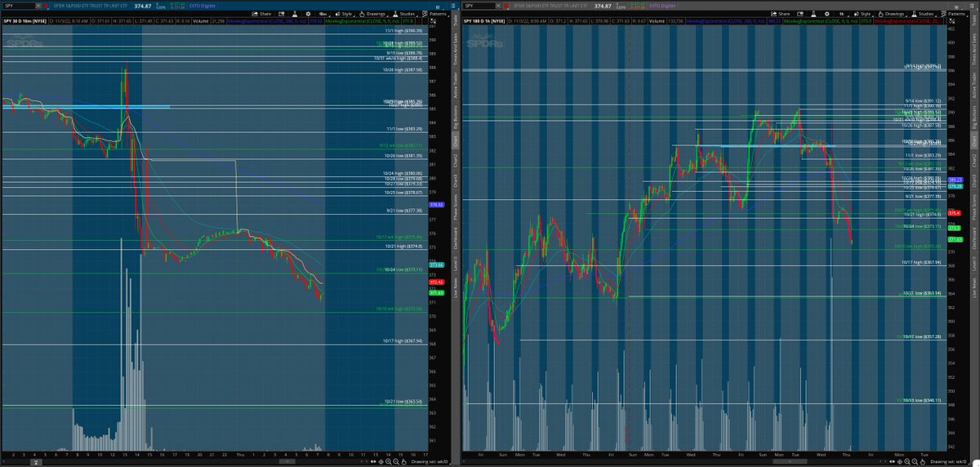Screen dimensions: 980x467
Task: Select 10/21 low ($363.54) level label on left chart
Action: 403,401
